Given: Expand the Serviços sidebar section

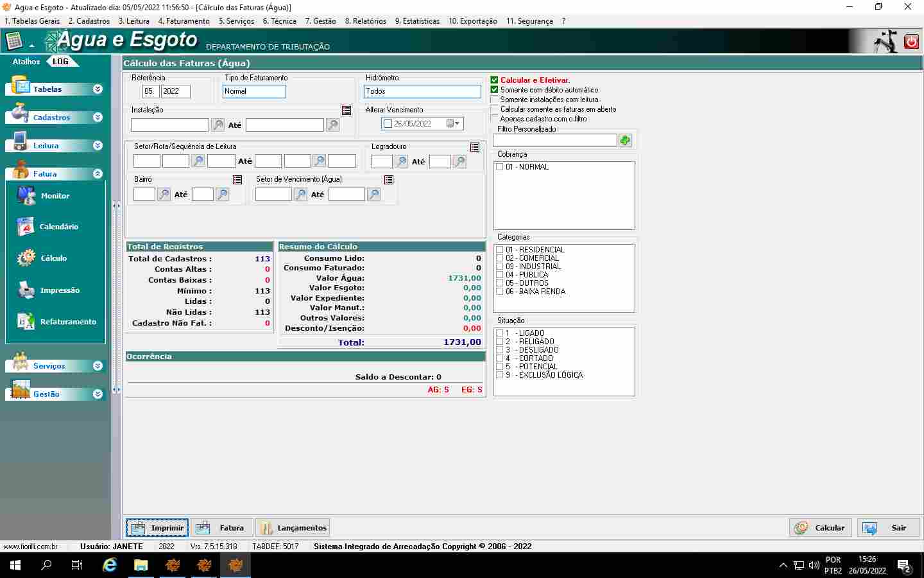Looking at the screenshot, I should [98, 366].
